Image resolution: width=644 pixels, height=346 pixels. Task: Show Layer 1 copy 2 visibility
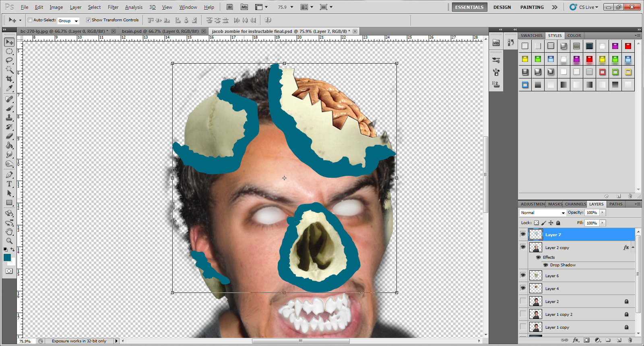[x=523, y=314]
